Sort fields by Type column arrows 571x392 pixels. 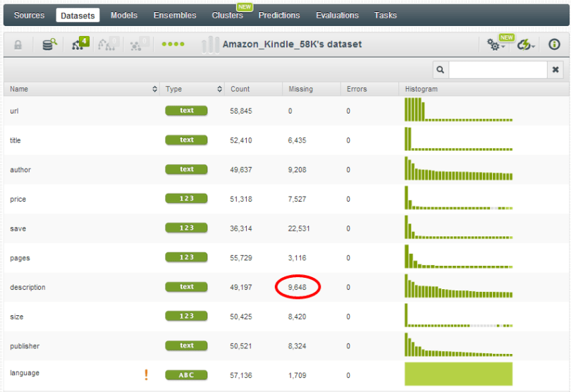220,90
